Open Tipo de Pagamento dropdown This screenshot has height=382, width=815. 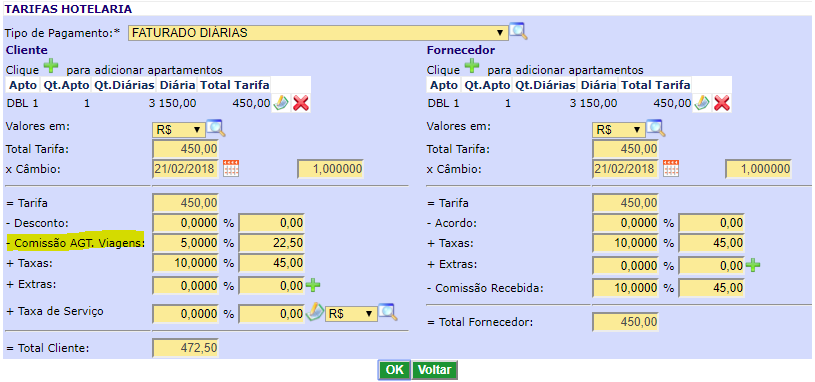pos(318,33)
